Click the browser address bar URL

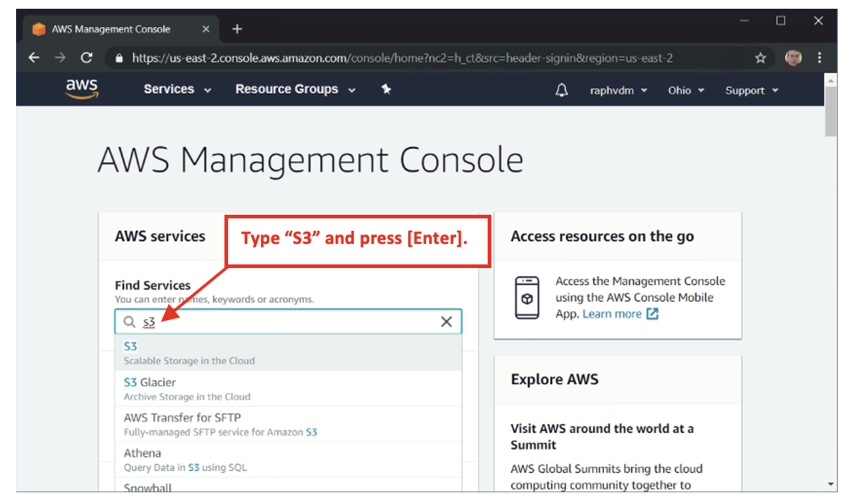tap(402, 58)
